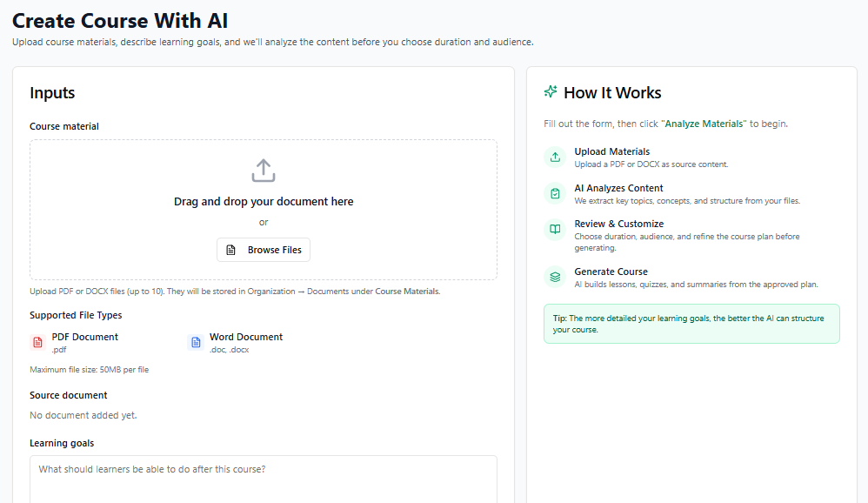Click the "Create Course With AI" heading
Image resolution: width=868 pixels, height=503 pixels.
pos(120,21)
